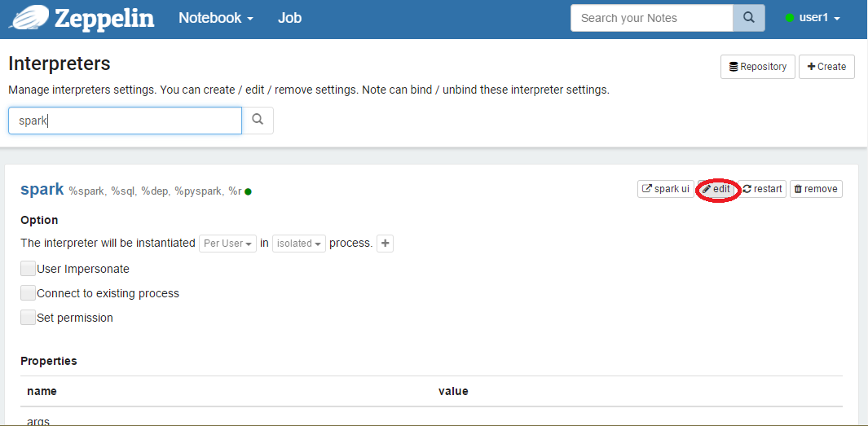Toggle the Set permission checkbox
Image resolution: width=868 pixels, height=426 pixels.
coord(29,318)
